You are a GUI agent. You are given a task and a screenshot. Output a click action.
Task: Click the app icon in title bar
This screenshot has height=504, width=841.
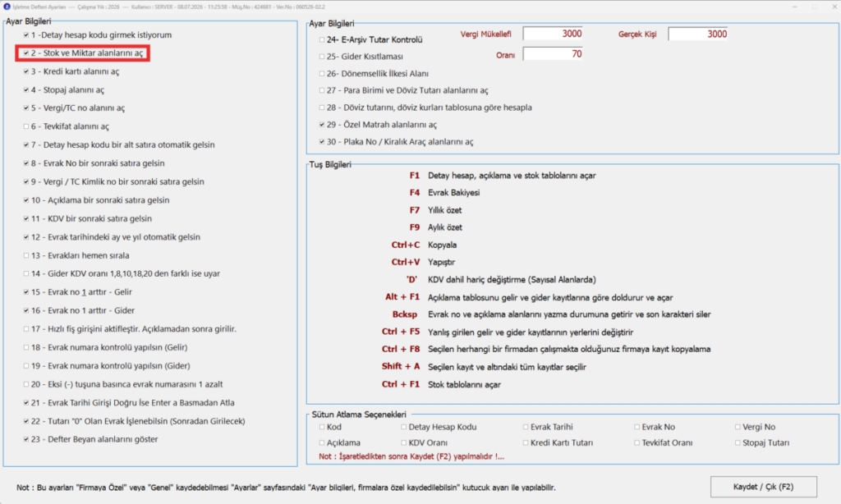pos(7,7)
